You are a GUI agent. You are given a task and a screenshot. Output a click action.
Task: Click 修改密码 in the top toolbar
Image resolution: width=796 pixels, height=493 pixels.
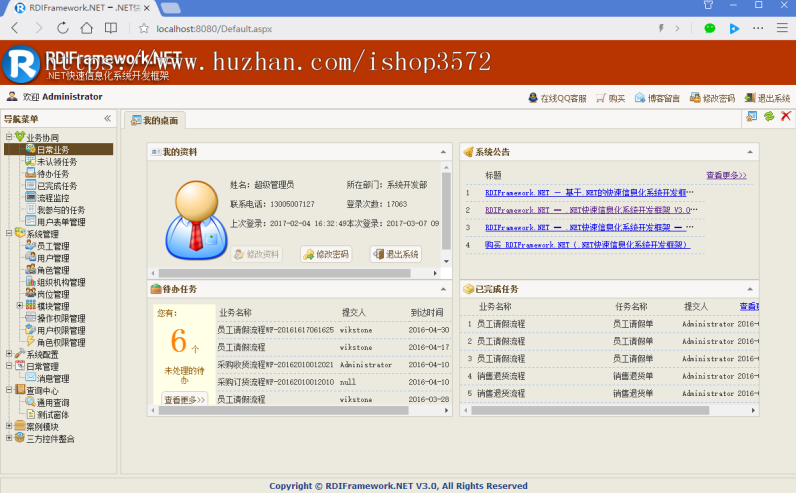point(712,98)
